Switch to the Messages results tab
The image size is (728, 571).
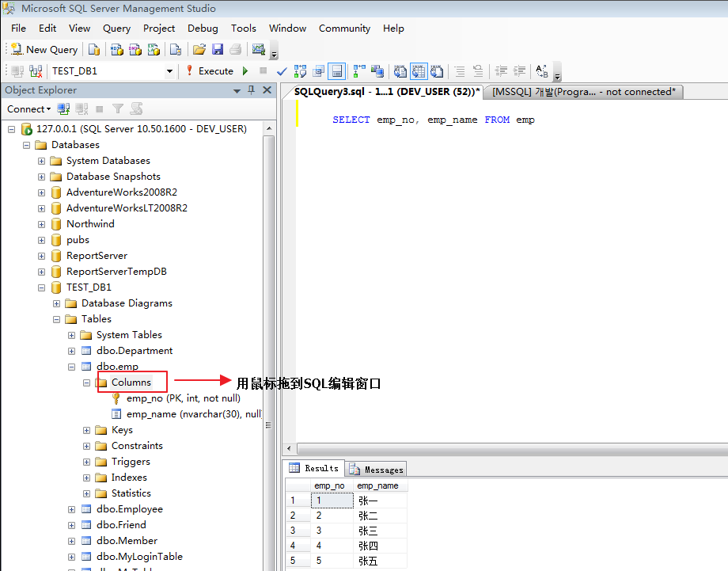(377, 470)
